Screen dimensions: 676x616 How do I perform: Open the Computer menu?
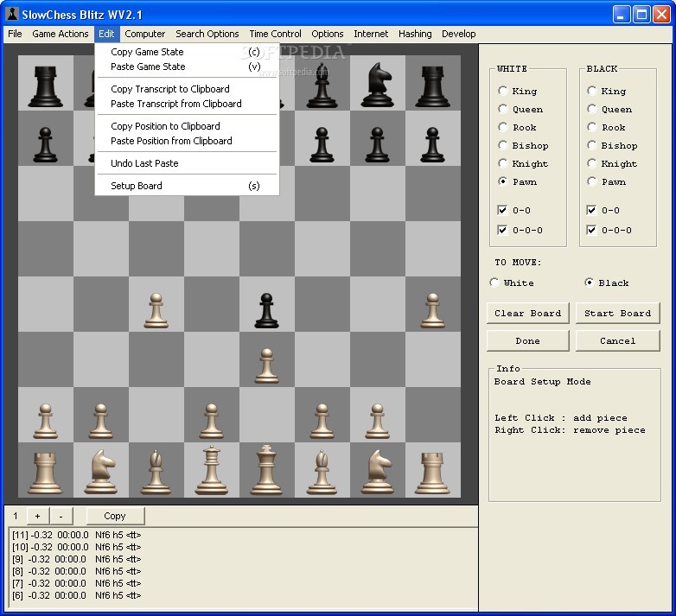pyautogui.click(x=145, y=34)
